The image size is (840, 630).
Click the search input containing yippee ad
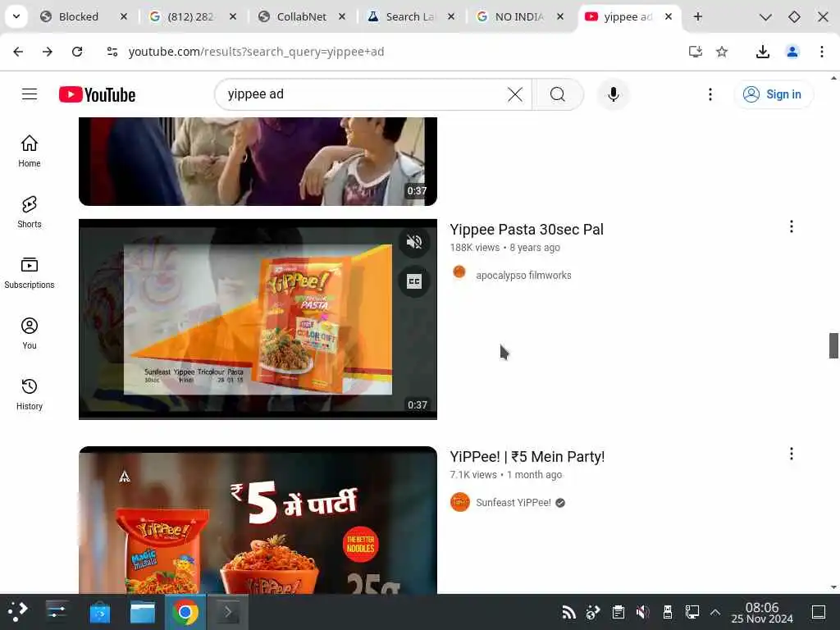click(364, 94)
